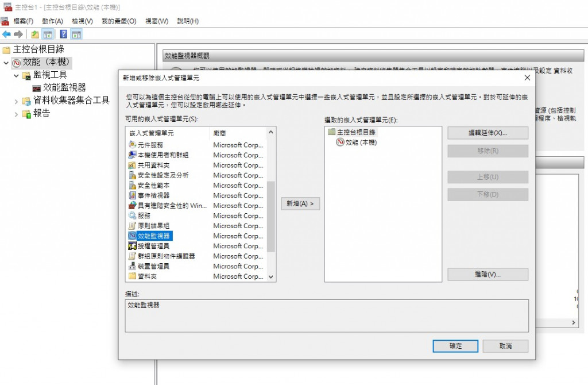588x385 pixels.
Task: Confirm with the 確定 button
Action: 455,346
